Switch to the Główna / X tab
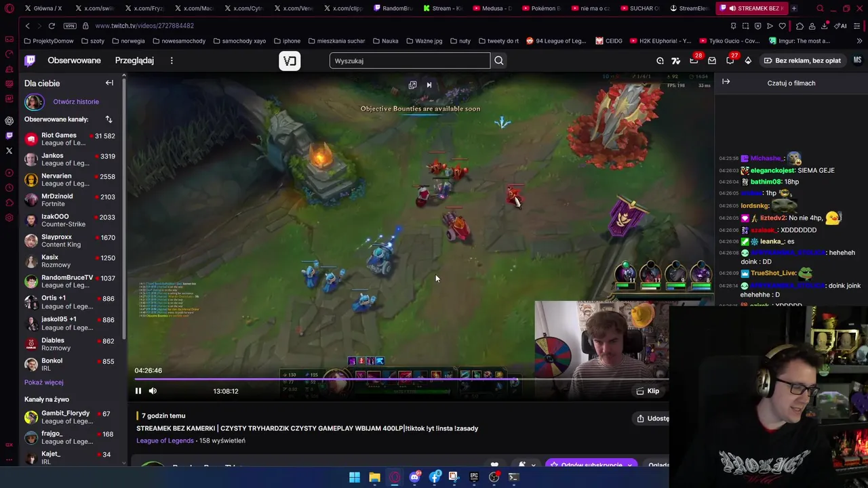The height and width of the screenshot is (488, 868). 43,8
